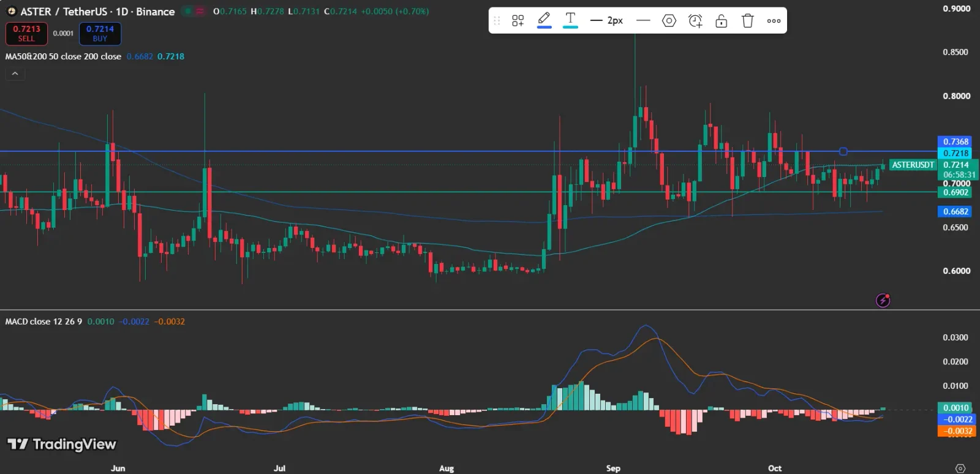Click the 0.6000 price scale label
This screenshot has width=980, height=474.
click(956, 271)
